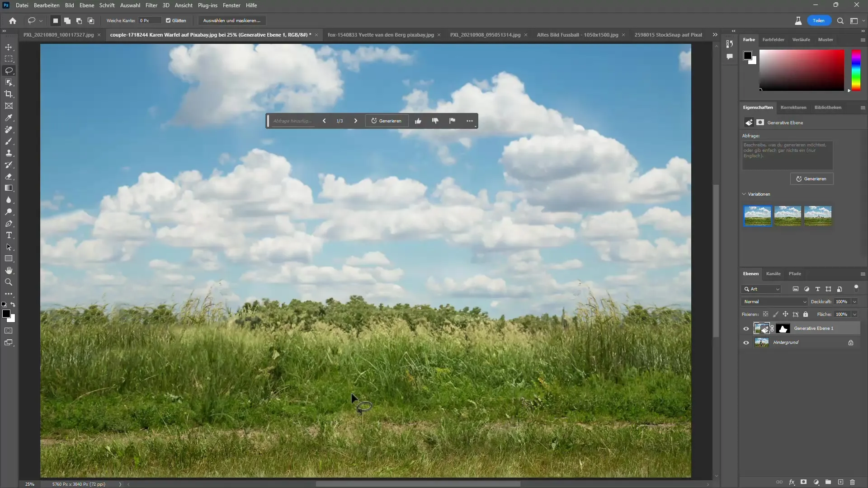Select the Zoom tool
The height and width of the screenshot is (488, 868).
[8, 282]
